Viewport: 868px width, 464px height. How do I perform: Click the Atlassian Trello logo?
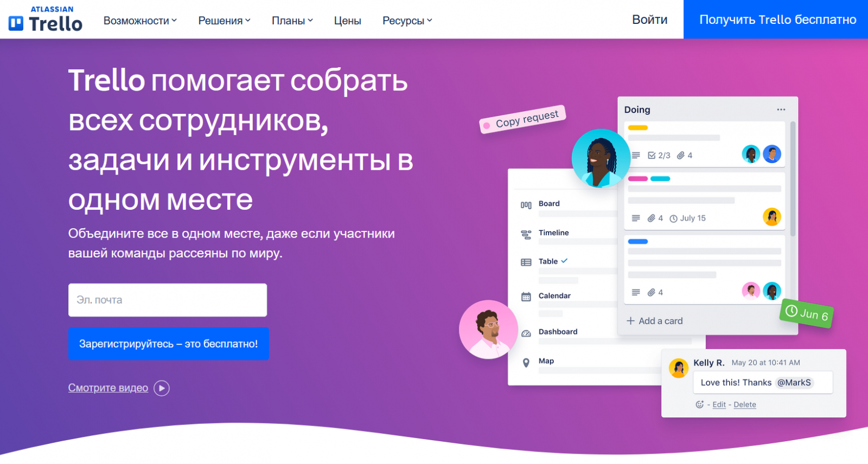pos(46,20)
